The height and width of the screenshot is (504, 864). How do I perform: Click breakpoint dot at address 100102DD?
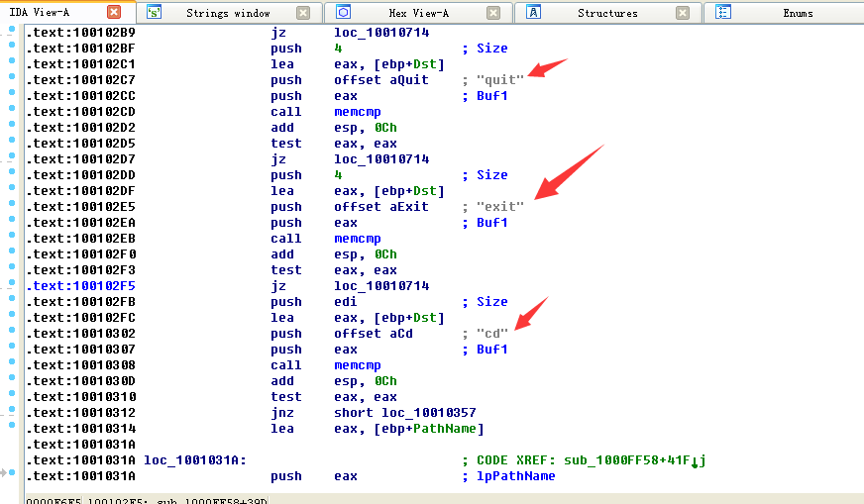pyautogui.click(x=12, y=171)
